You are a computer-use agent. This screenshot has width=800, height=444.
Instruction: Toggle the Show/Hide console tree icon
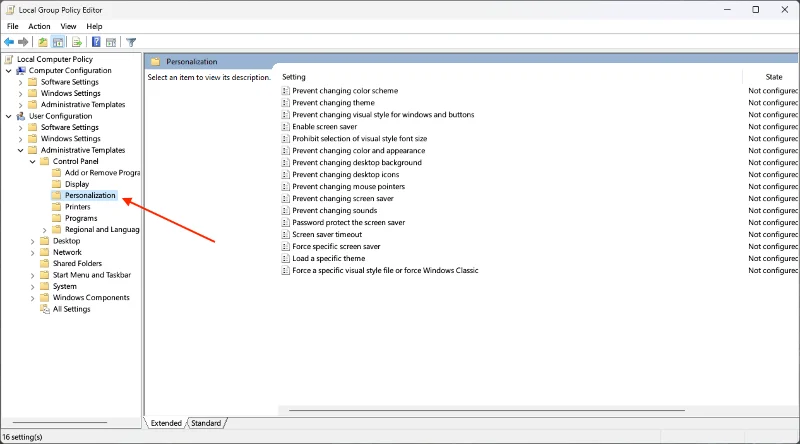58,42
